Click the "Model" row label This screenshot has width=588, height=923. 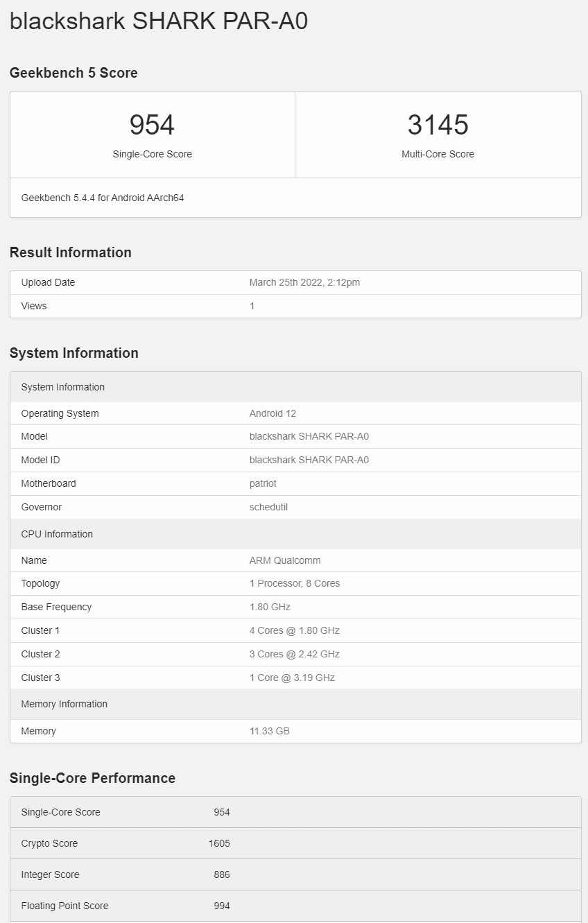pos(35,436)
